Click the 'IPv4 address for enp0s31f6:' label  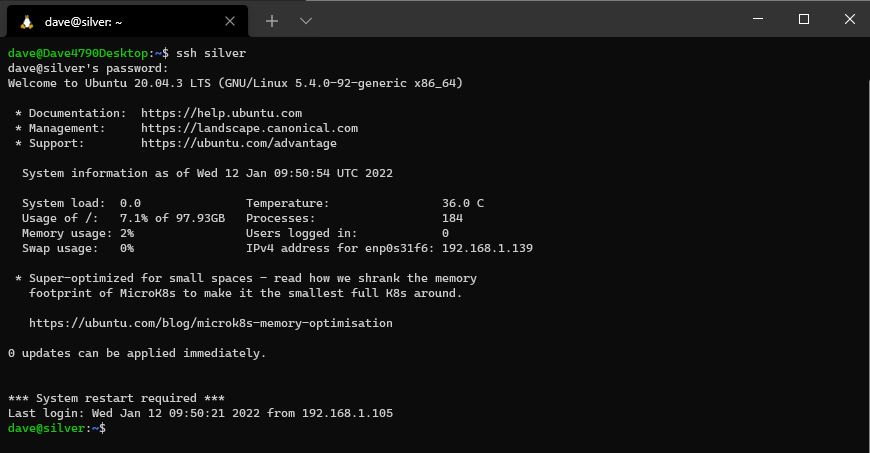340,248
